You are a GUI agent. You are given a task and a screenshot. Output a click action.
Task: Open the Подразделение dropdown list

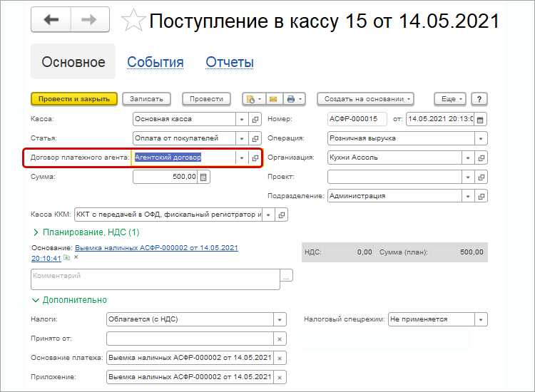click(x=468, y=196)
